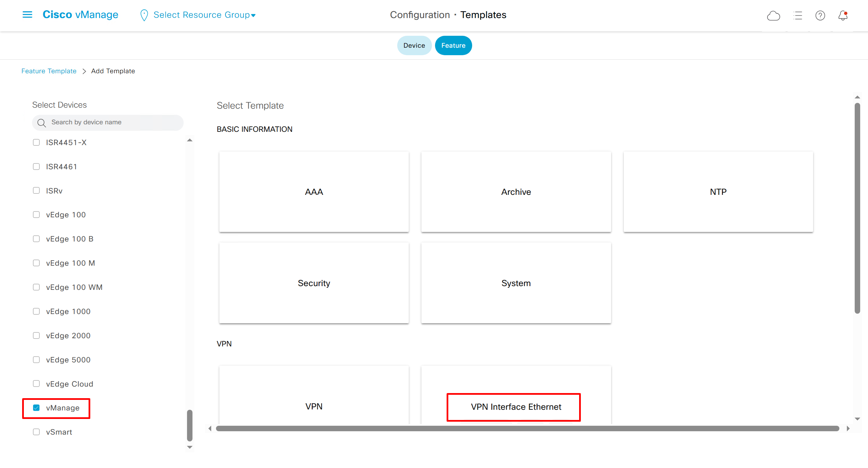Check the vEdge Cloud checkbox
The height and width of the screenshot is (468, 868).
(x=36, y=384)
